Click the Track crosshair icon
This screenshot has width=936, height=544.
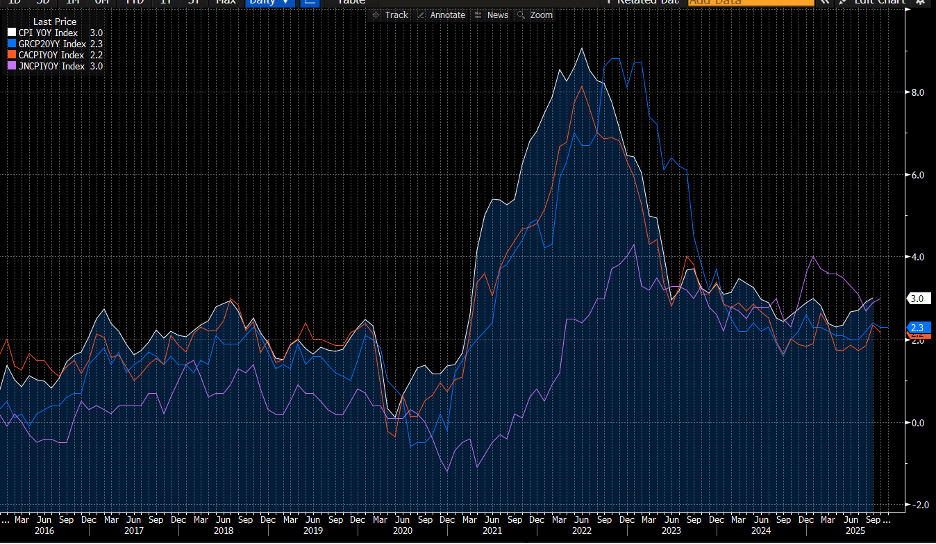[x=377, y=15]
